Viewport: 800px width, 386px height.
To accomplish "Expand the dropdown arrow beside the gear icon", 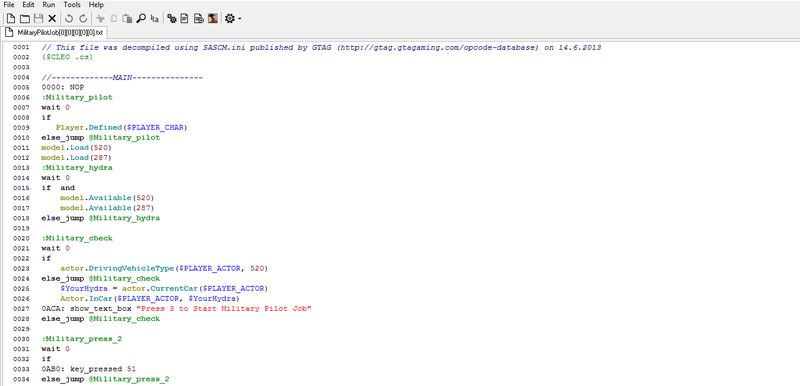I will tap(239, 19).
